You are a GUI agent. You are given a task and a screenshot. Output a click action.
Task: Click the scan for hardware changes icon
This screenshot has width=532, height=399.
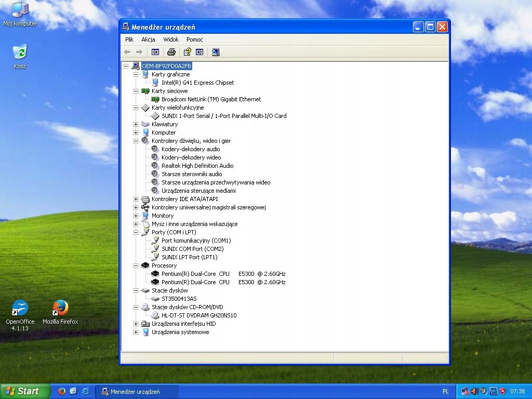click(216, 52)
